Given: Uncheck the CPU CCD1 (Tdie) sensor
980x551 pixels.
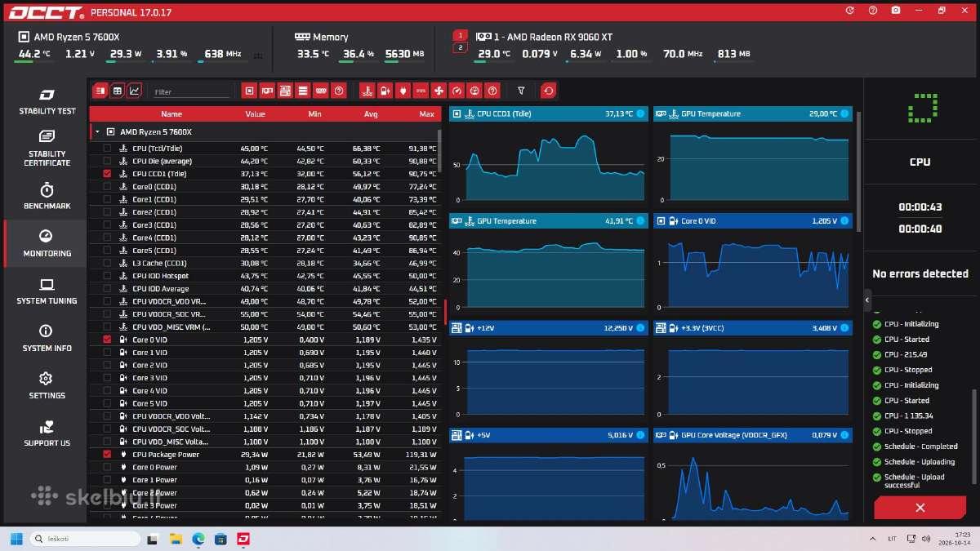Looking at the screenshot, I should coord(107,174).
